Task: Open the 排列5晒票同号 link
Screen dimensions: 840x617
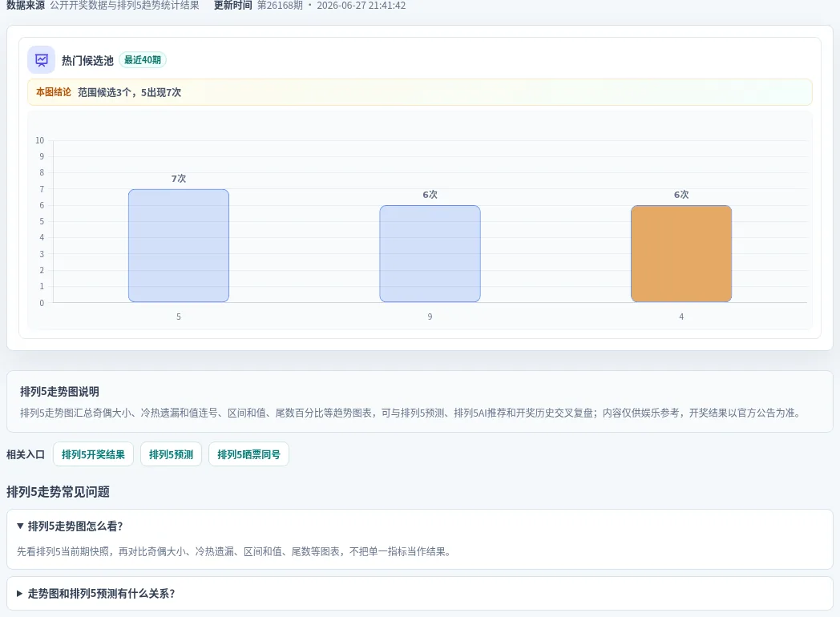Action: [248, 454]
